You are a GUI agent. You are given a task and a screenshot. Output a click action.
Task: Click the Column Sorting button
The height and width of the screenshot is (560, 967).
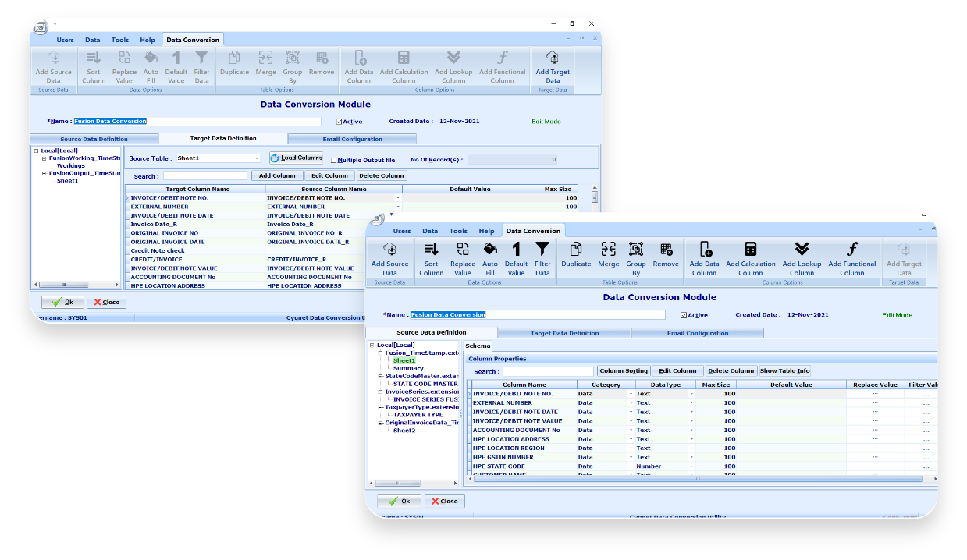[623, 371]
